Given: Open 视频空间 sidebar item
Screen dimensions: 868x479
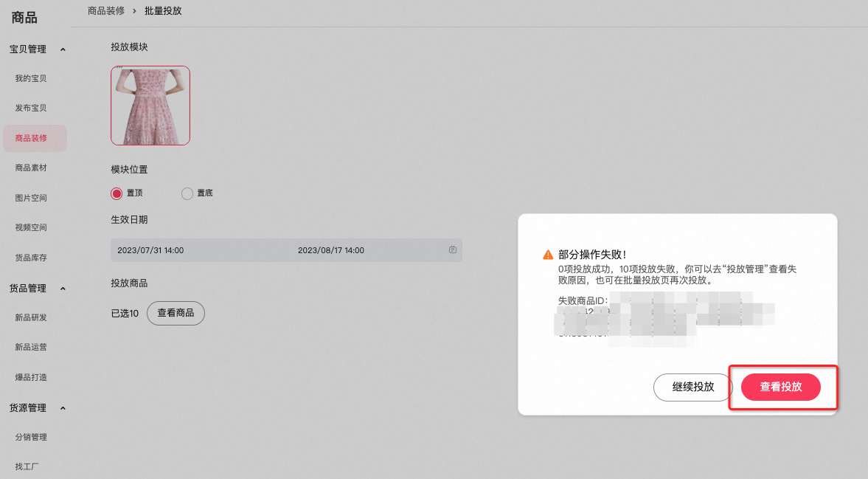Looking at the screenshot, I should point(31,227).
